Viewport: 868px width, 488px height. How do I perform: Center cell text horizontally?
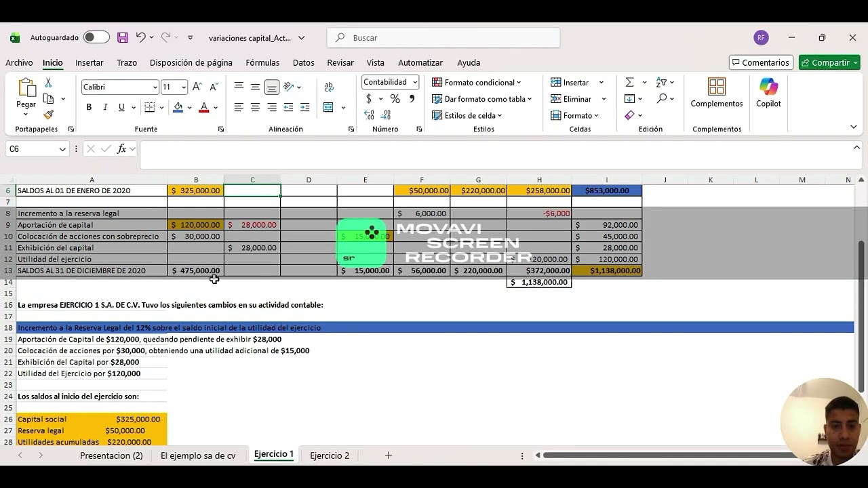(255, 107)
